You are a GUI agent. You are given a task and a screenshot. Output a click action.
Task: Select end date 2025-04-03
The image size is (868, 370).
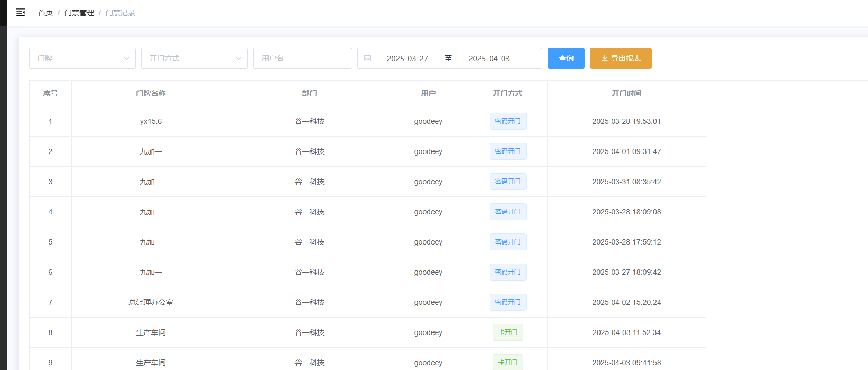click(x=489, y=58)
